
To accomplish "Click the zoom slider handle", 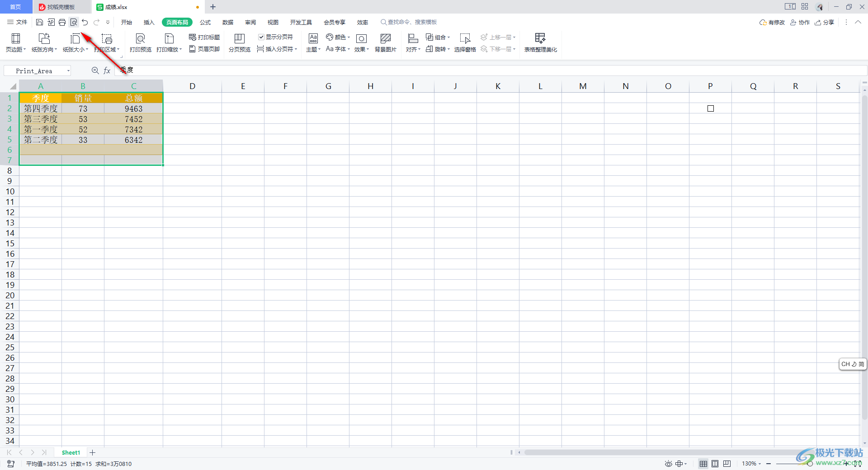I will pos(810,464).
